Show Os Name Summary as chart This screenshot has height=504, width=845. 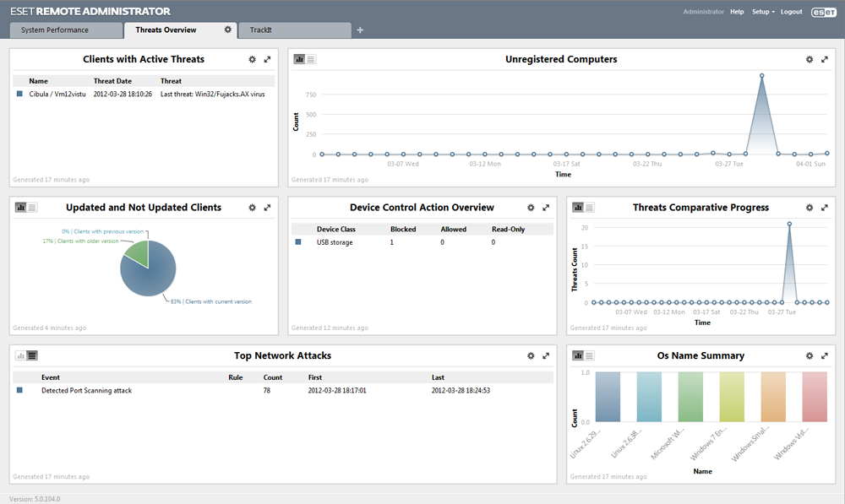point(578,355)
